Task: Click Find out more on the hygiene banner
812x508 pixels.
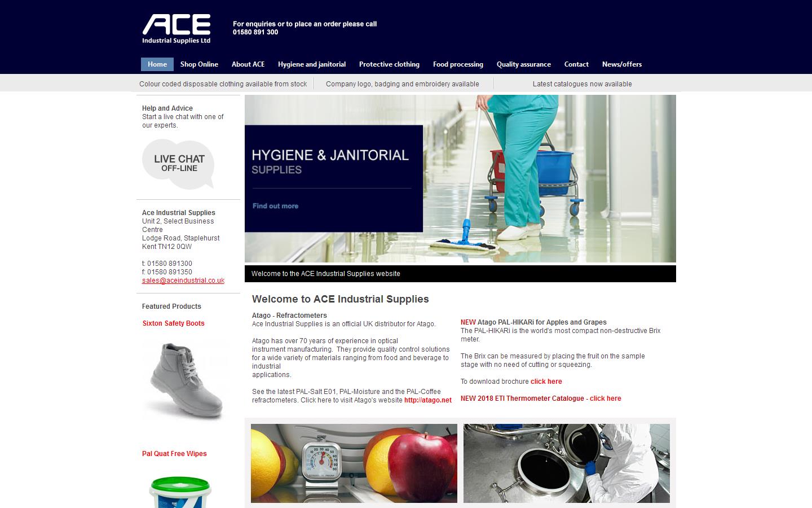Action: tap(275, 206)
